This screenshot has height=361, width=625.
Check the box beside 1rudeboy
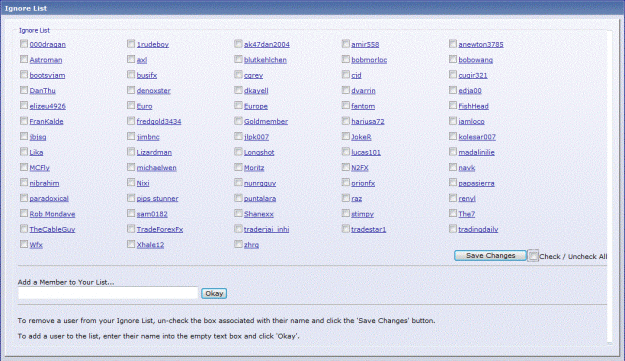[x=131, y=44]
